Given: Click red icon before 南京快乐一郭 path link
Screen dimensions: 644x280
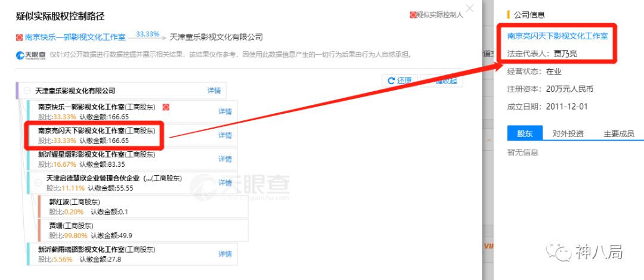Looking at the screenshot, I should (x=19, y=38).
